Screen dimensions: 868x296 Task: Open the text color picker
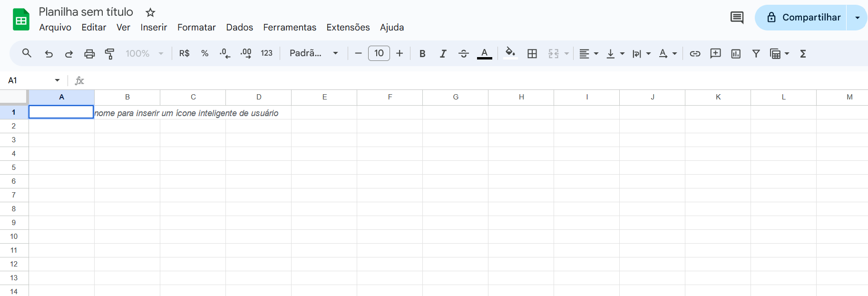click(484, 54)
